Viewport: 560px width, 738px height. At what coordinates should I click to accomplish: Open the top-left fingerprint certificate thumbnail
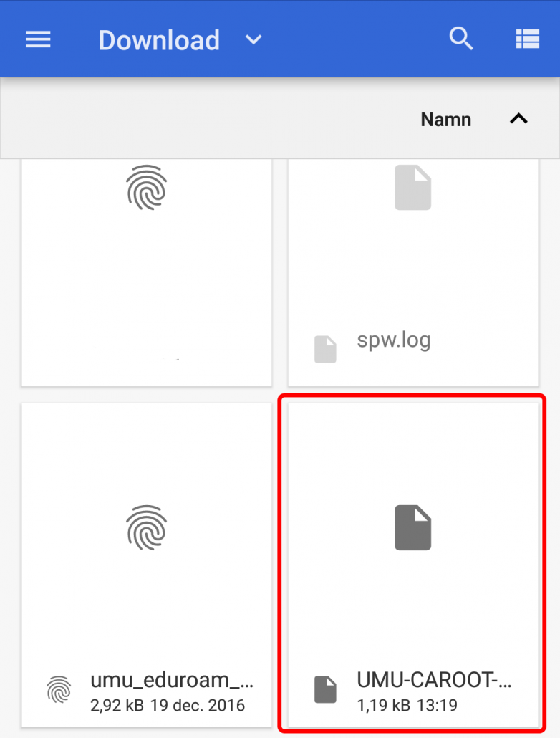tap(146, 187)
